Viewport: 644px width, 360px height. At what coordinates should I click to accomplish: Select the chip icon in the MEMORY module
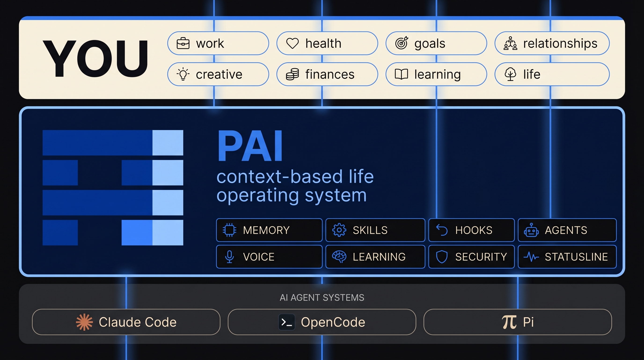[229, 230]
